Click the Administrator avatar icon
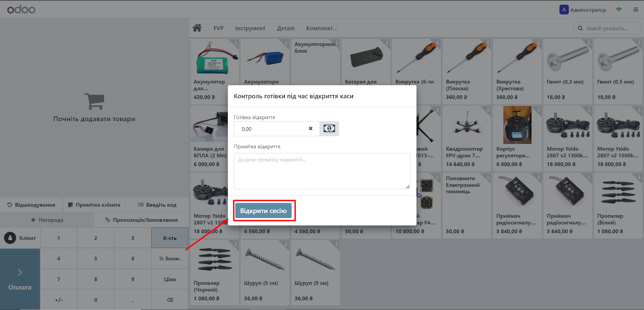This screenshot has width=644, height=310. [x=564, y=10]
